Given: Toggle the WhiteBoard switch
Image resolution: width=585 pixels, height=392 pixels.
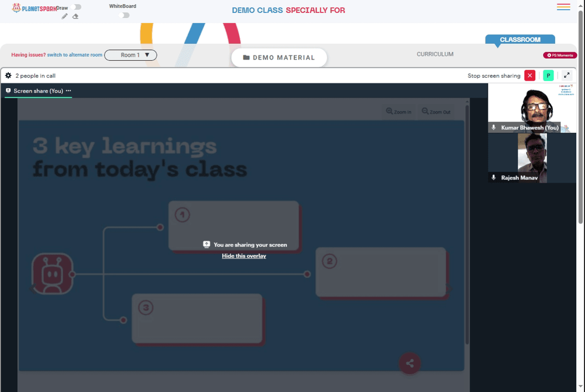Looking at the screenshot, I should 124,15.
